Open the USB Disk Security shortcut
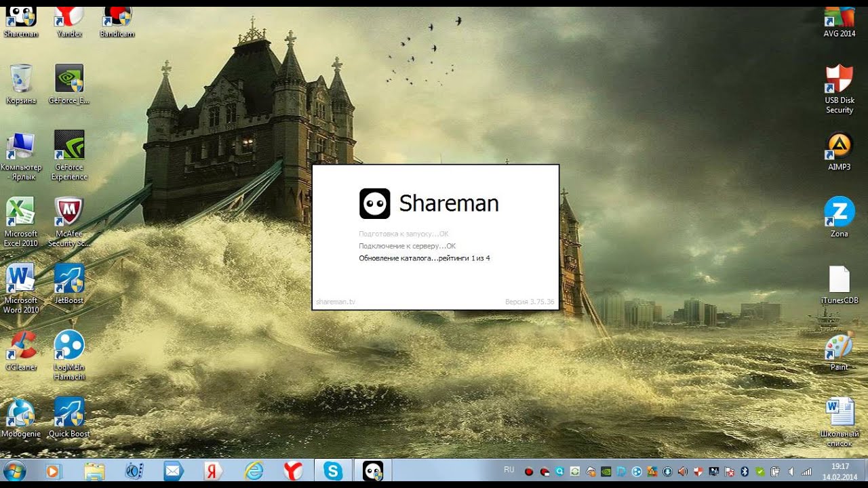Image resolution: width=868 pixels, height=488 pixels. [840, 89]
